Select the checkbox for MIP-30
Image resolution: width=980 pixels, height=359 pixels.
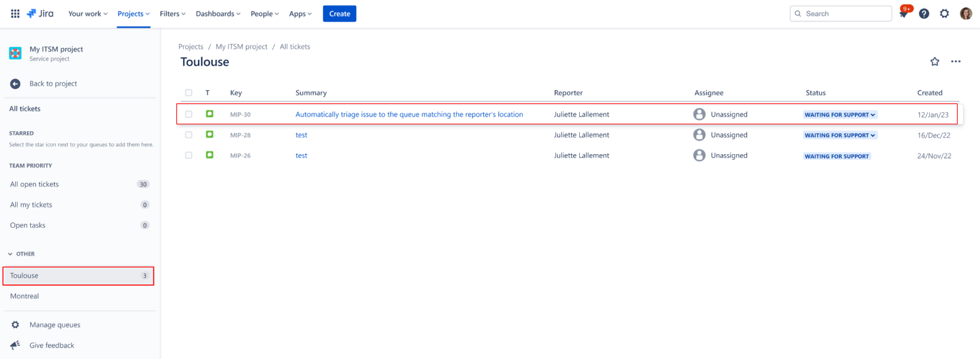pos(189,115)
